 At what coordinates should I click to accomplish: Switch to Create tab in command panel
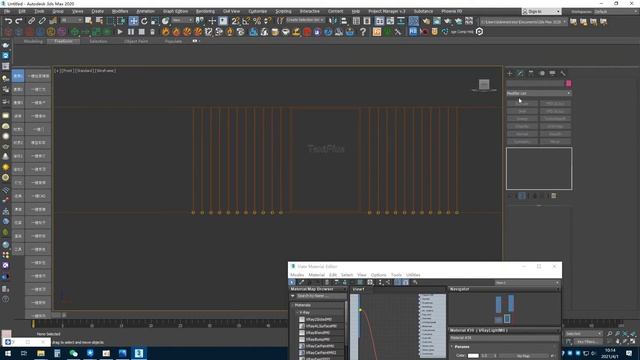pos(509,73)
